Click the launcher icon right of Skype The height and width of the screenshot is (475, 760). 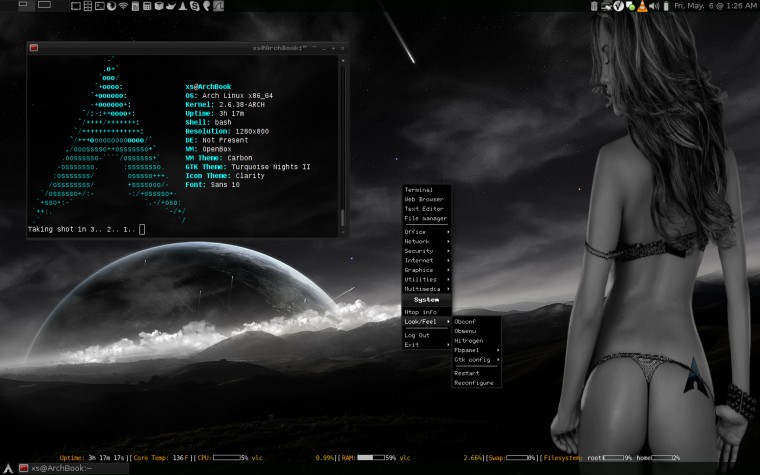pyautogui.click(x=206, y=6)
